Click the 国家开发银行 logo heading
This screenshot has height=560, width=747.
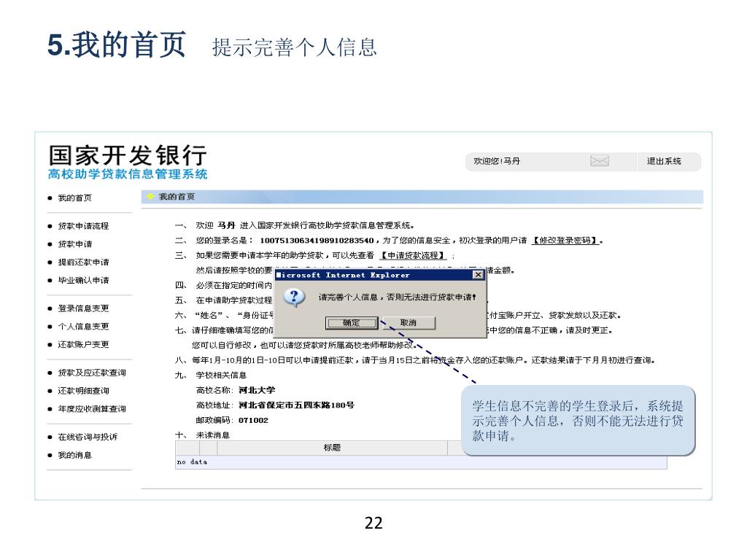(128, 155)
